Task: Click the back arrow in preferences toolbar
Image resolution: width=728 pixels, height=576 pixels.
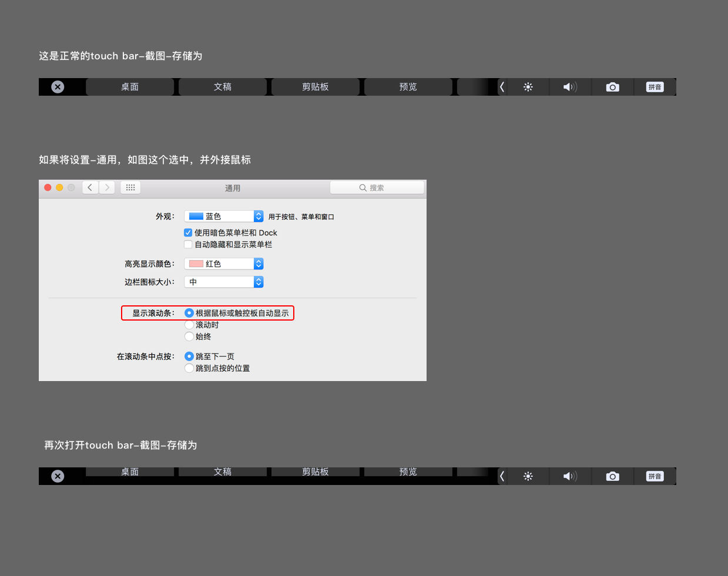Action: click(90, 187)
